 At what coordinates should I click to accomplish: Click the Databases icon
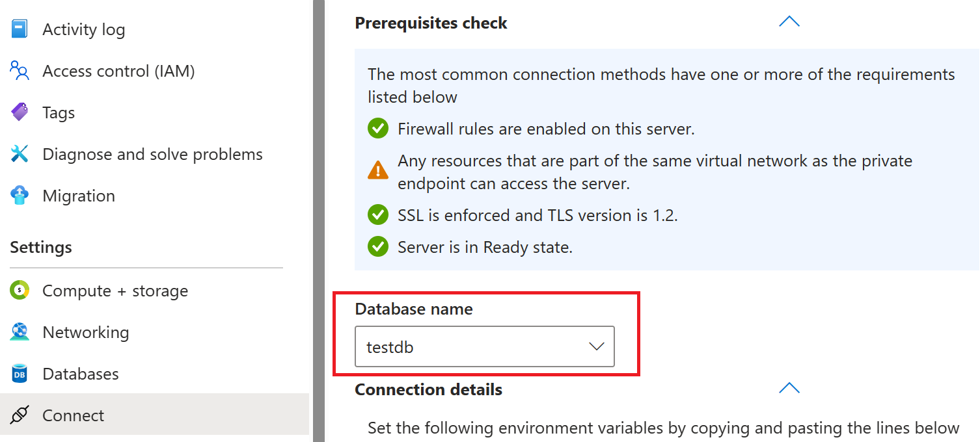[x=20, y=374]
